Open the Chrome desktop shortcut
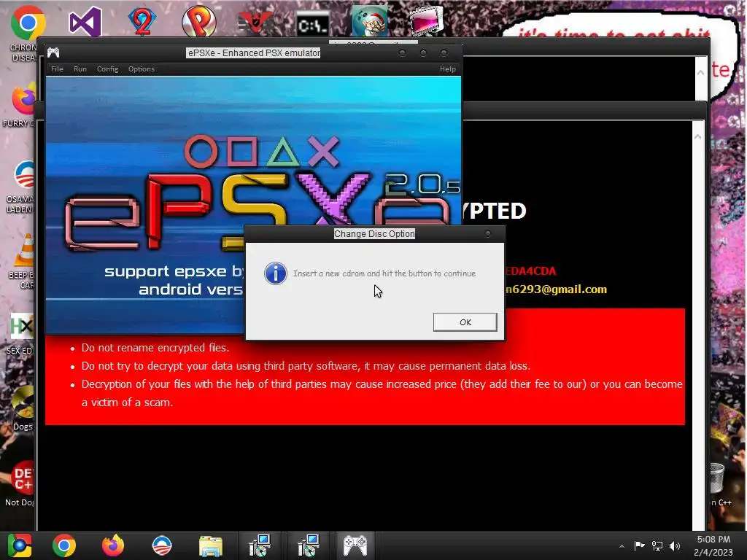The height and width of the screenshot is (560, 747). click(x=27, y=23)
